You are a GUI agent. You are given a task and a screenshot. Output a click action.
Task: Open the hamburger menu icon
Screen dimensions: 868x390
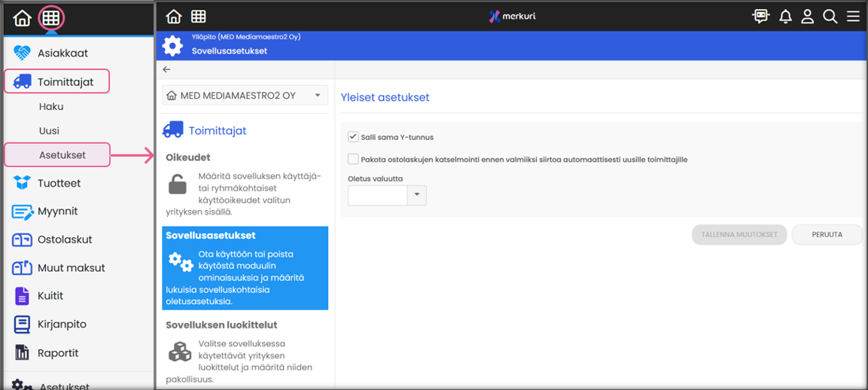[x=853, y=16]
